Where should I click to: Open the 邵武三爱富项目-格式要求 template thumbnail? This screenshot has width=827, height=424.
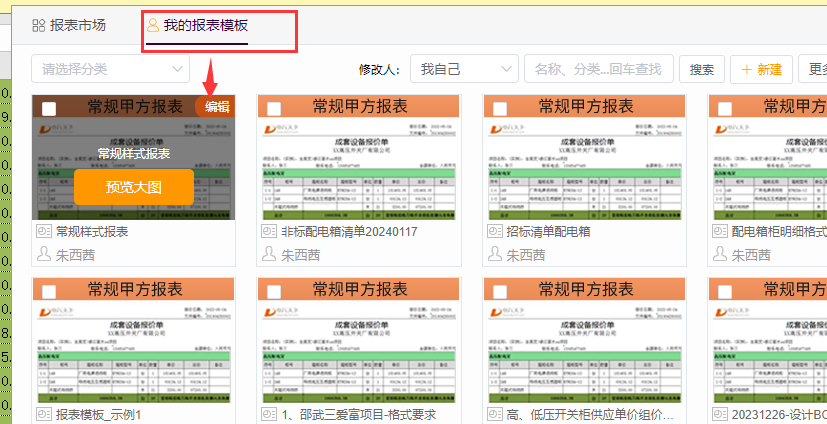(359, 341)
